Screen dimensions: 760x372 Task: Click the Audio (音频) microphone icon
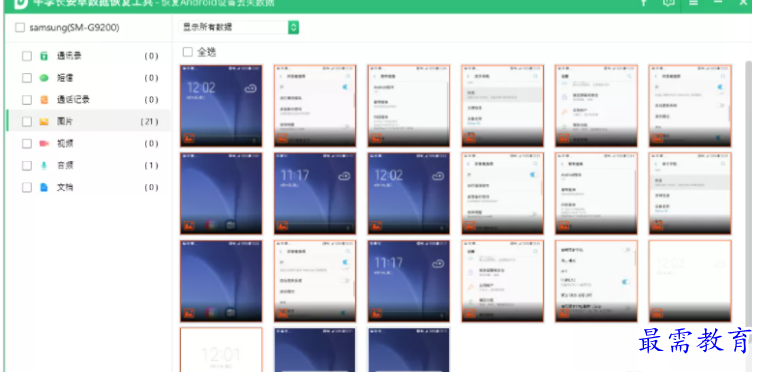pyautogui.click(x=44, y=165)
